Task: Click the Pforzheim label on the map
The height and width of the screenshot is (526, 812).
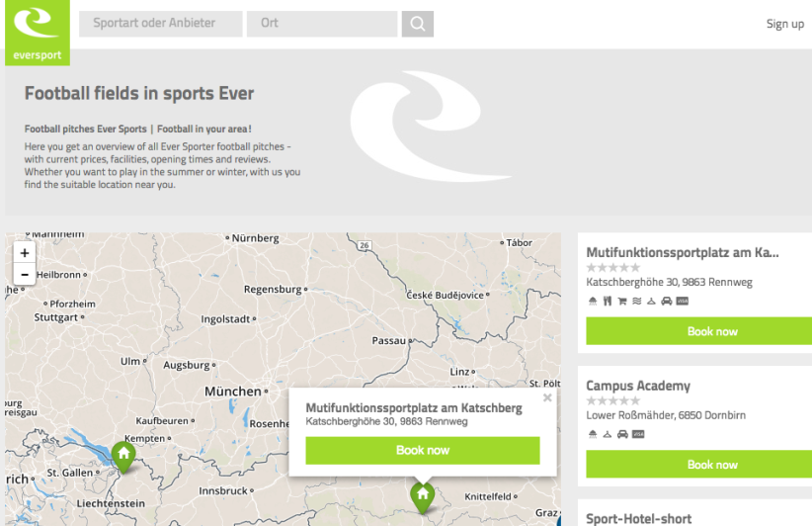Action: 72,304
